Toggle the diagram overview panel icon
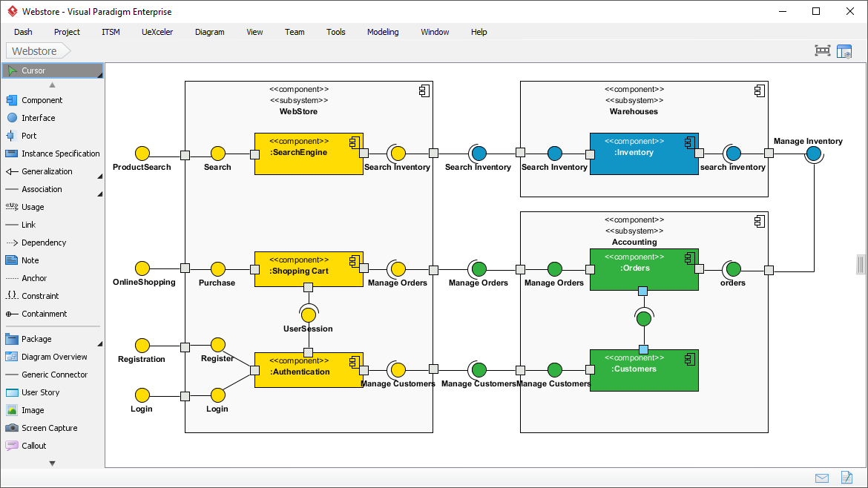 tap(845, 50)
